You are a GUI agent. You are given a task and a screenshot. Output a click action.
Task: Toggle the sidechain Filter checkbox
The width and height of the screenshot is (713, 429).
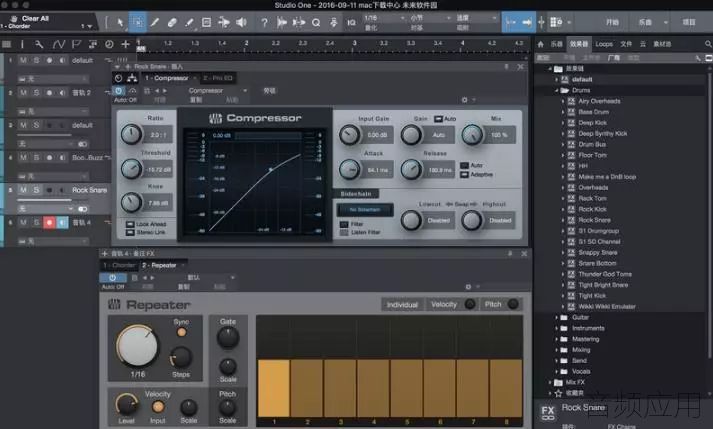click(344, 224)
